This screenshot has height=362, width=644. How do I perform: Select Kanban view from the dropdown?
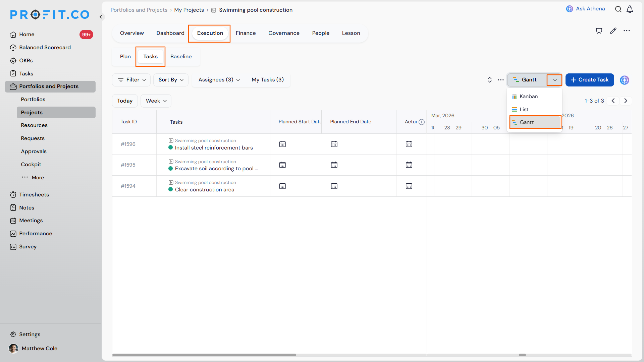coord(535,97)
